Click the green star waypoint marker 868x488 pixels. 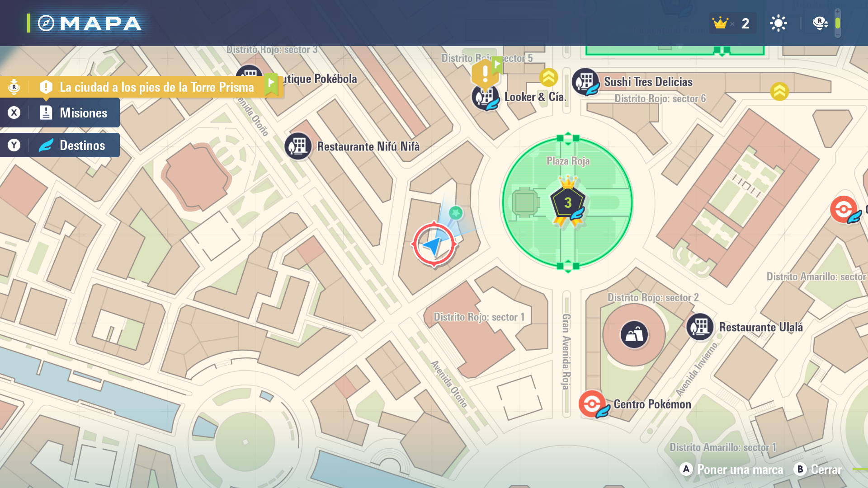(x=456, y=212)
